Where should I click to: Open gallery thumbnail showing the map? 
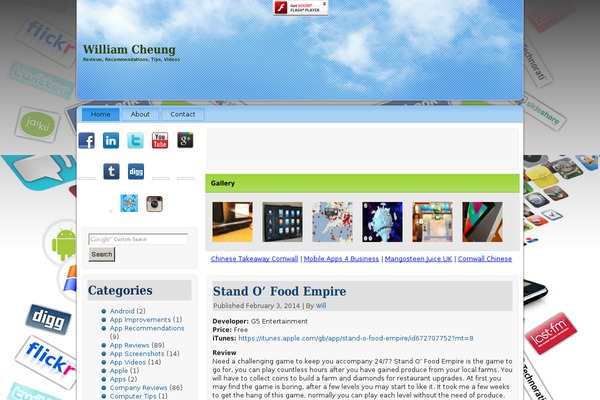(x=333, y=222)
